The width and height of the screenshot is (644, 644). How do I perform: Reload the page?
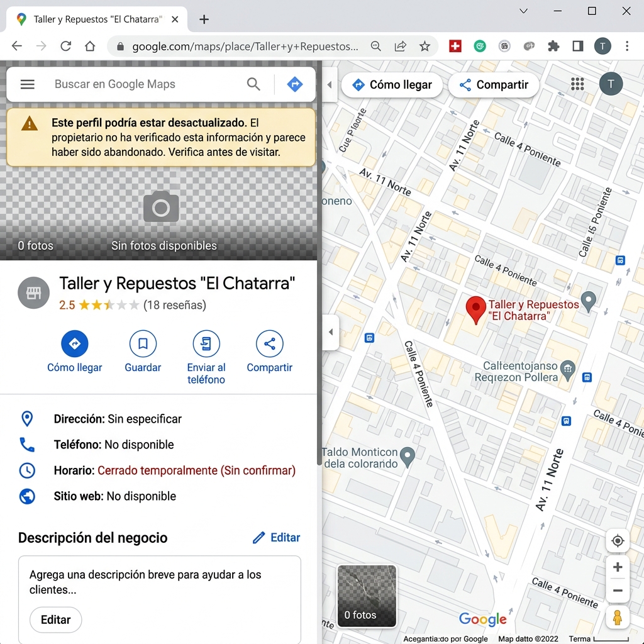(65, 46)
